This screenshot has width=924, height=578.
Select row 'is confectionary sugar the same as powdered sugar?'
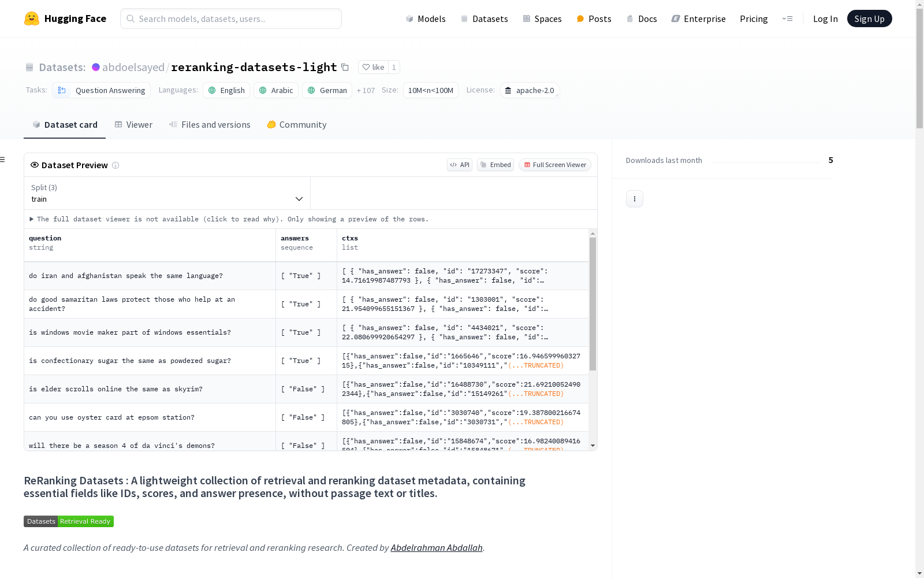(x=307, y=361)
